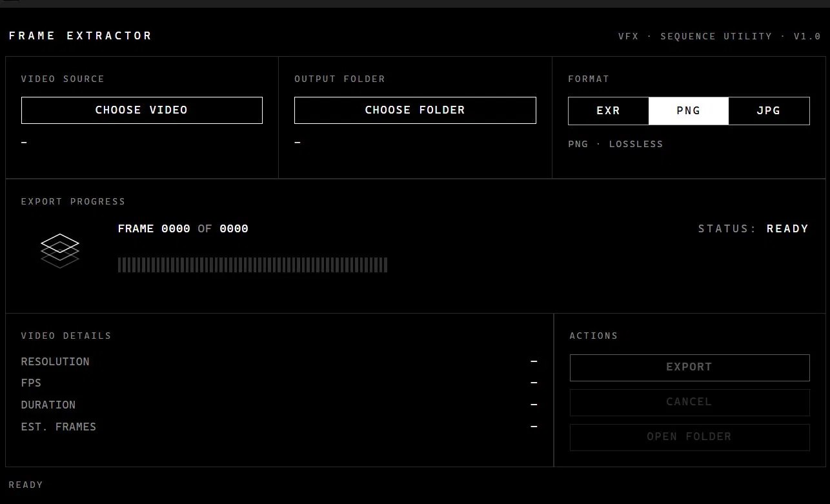Click the VIDEO DETAILS heading
This screenshot has height=504, width=830.
pos(66,336)
